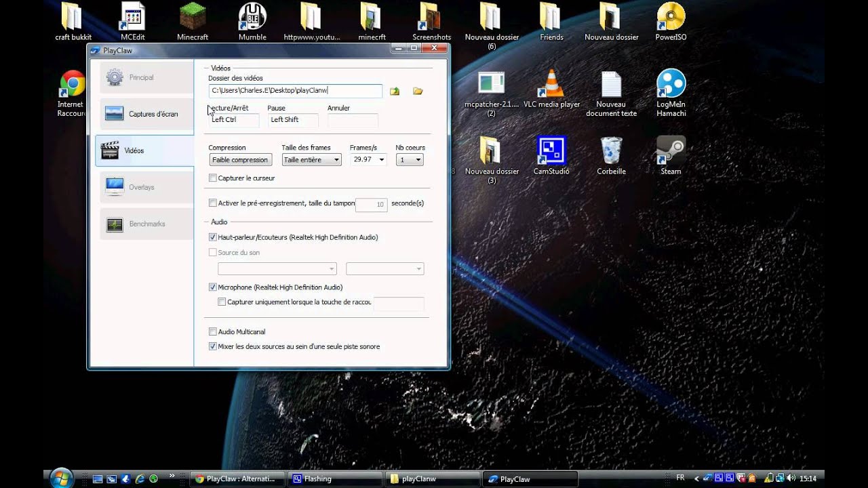Click the taskbar clock showing 15:14
868x488 pixels.
(808, 479)
